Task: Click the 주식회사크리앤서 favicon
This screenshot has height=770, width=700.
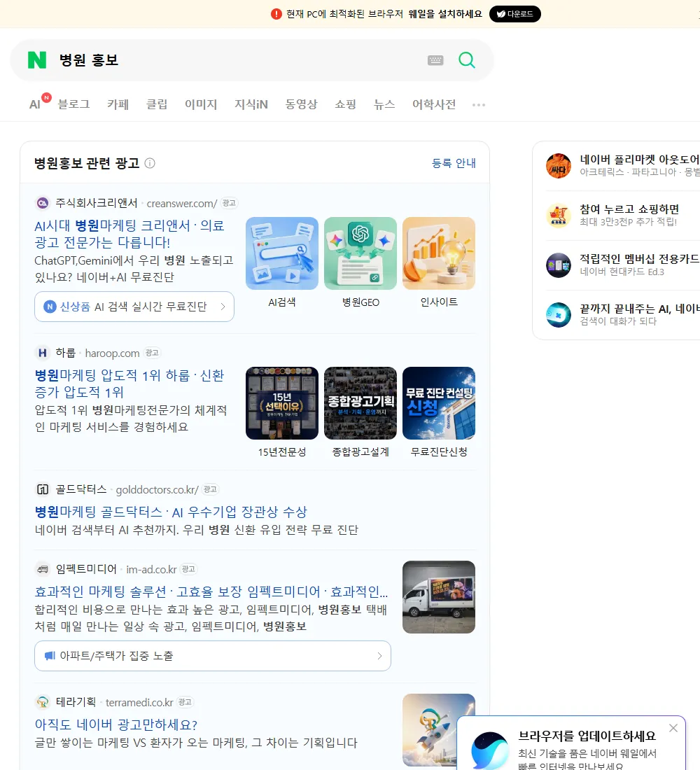Action: pyautogui.click(x=43, y=203)
